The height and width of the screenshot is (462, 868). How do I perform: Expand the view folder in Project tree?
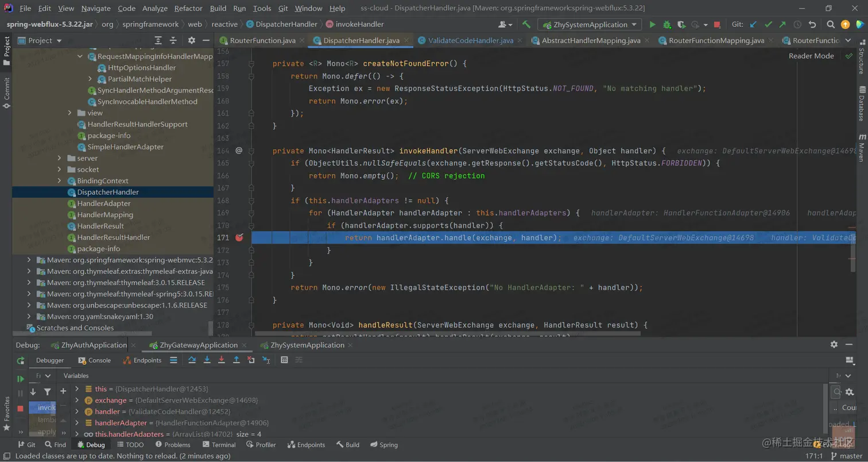click(x=69, y=113)
